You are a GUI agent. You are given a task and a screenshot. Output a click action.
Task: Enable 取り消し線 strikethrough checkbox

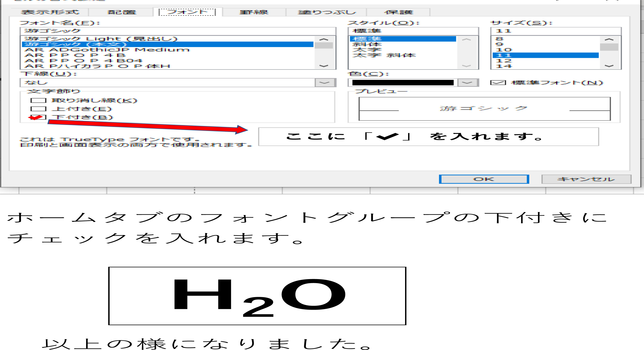[x=38, y=100]
